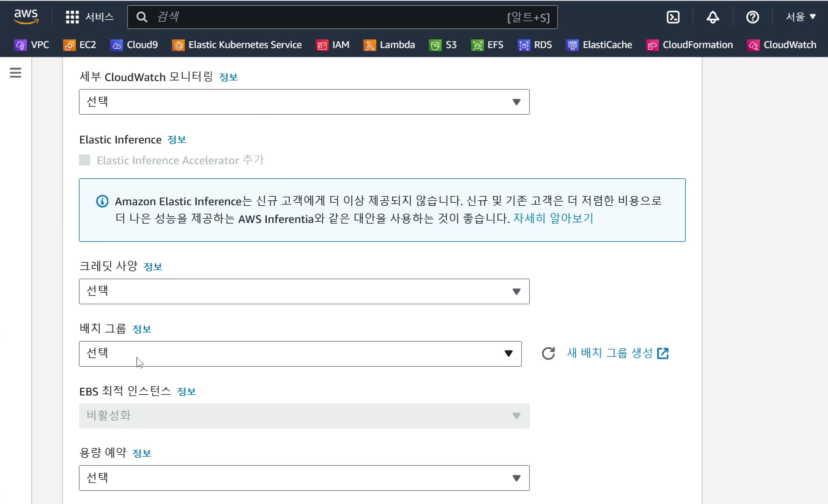Open the CloudWatch bookmark shortcut
This screenshot has height=504, width=828.
(782, 45)
